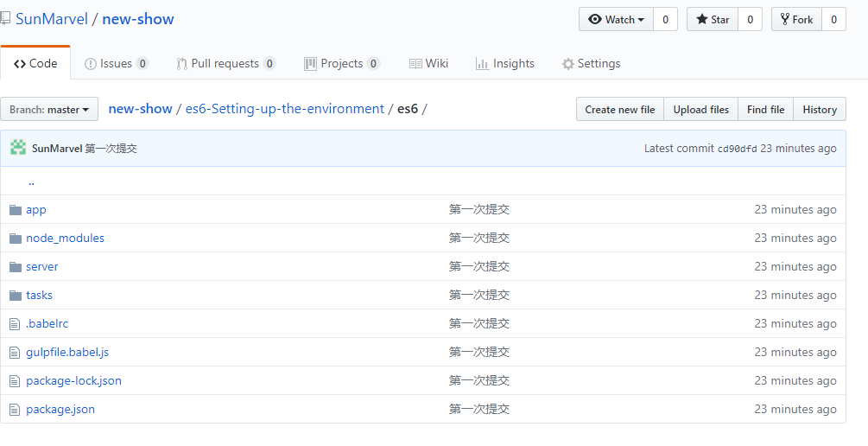The image size is (868, 446).
Task: Go up to parent directory (..)
Action: coord(32,182)
